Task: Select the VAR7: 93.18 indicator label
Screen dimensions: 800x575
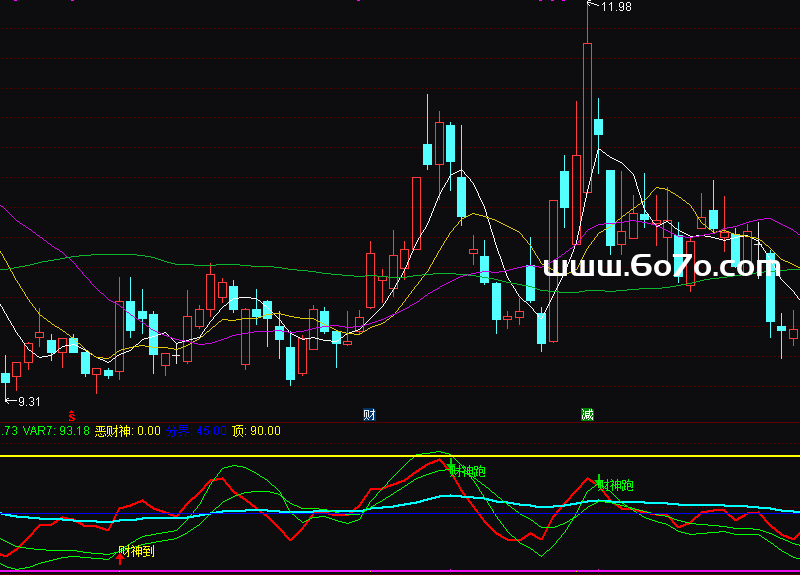Action: coord(56,431)
